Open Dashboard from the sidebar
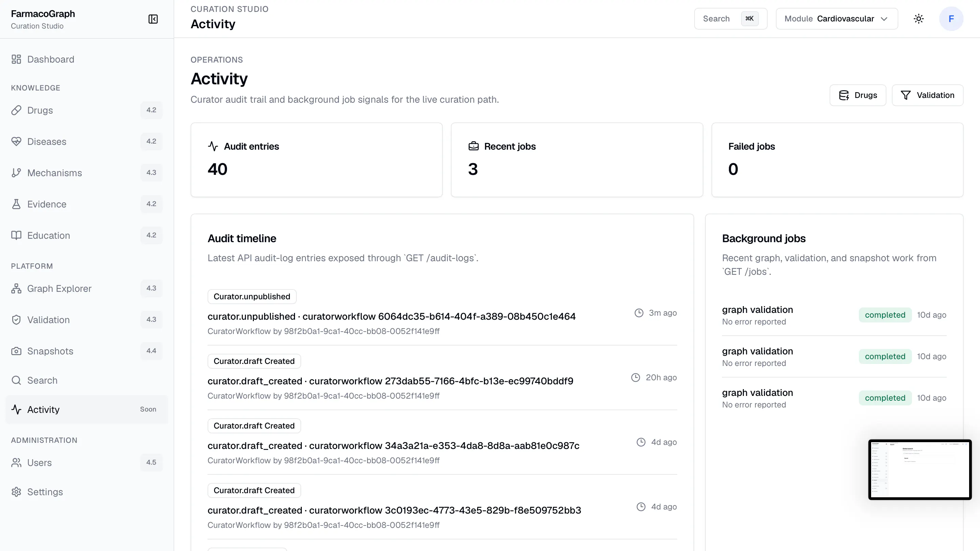The height and width of the screenshot is (551, 980). point(87,59)
